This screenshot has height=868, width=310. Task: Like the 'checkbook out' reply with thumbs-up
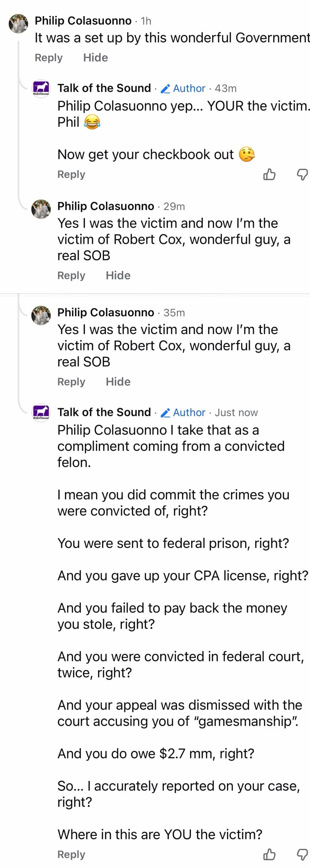tap(269, 175)
